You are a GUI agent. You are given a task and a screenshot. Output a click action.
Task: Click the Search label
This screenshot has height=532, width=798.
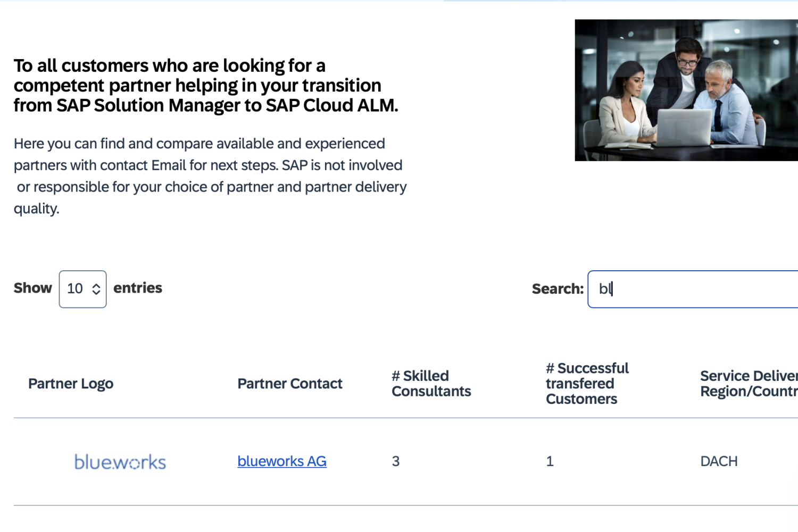pyautogui.click(x=558, y=289)
